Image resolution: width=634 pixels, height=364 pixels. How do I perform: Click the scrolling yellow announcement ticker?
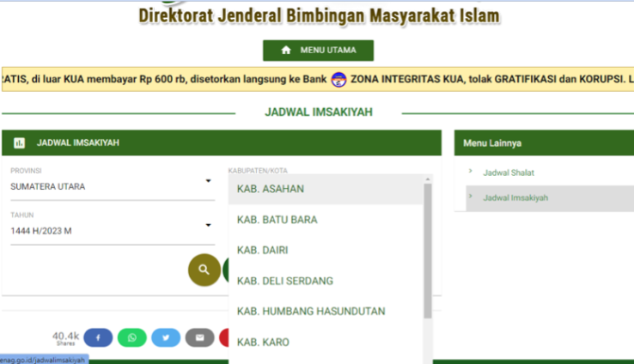tap(318, 79)
